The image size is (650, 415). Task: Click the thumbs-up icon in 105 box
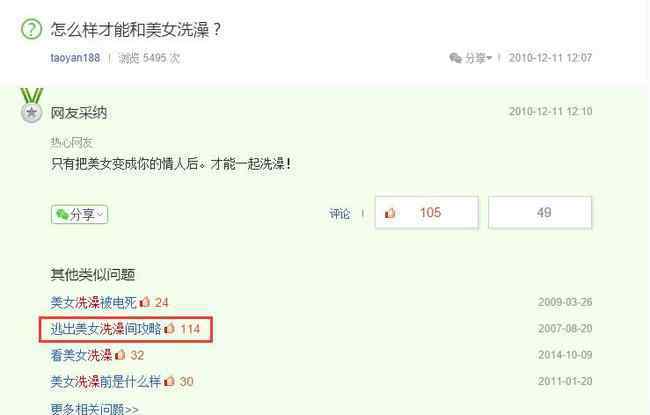pyautogui.click(x=390, y=213)
